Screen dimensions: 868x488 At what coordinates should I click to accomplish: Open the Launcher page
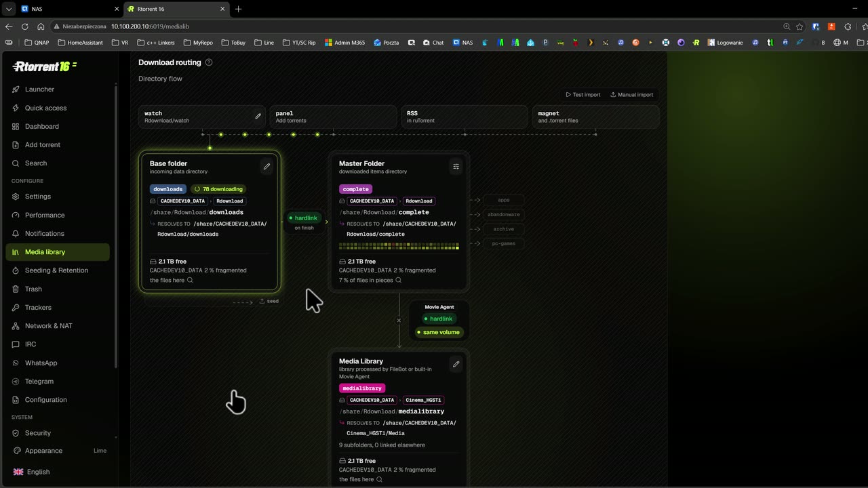pyautogui.click(x=58, y=89)
